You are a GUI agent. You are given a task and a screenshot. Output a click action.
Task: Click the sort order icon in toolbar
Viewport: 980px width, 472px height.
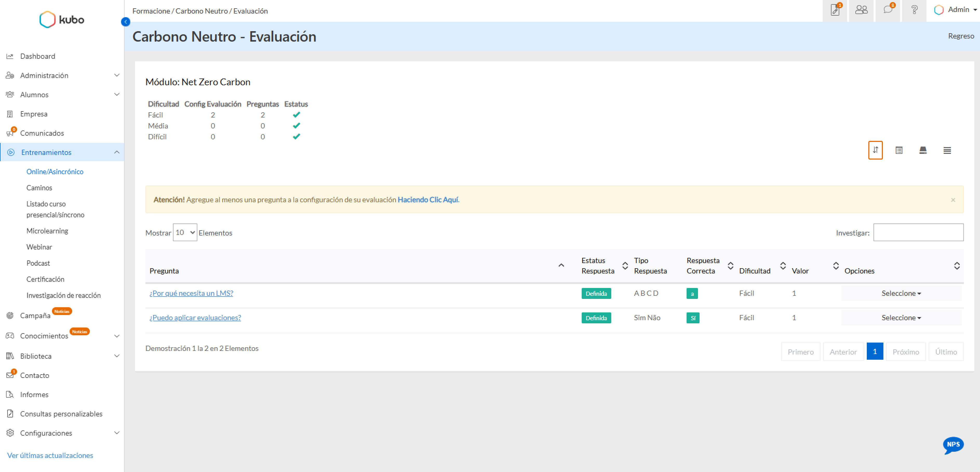pyautogui.click(x=875, y=150)
